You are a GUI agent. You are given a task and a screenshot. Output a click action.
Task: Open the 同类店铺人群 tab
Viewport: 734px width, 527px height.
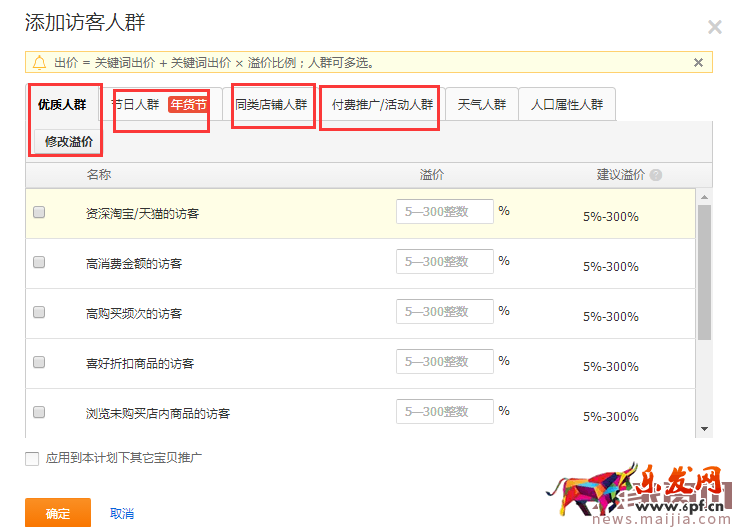tap(271, 104)
